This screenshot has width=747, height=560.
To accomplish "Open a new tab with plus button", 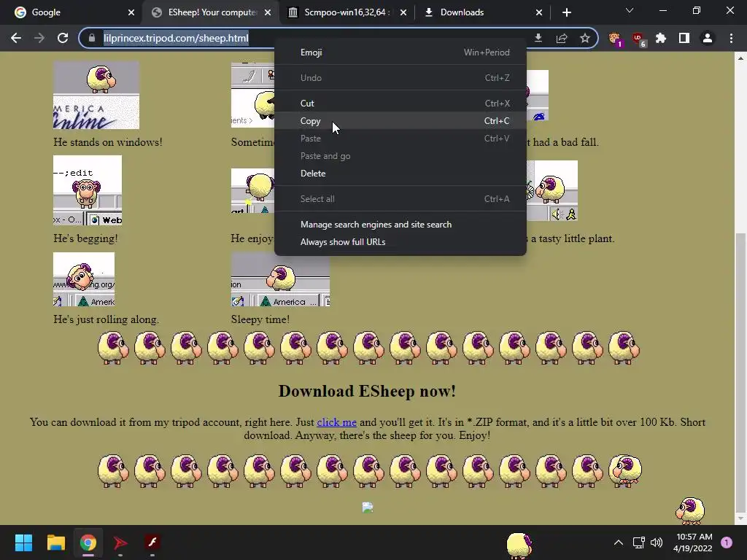I will [566, 12].
